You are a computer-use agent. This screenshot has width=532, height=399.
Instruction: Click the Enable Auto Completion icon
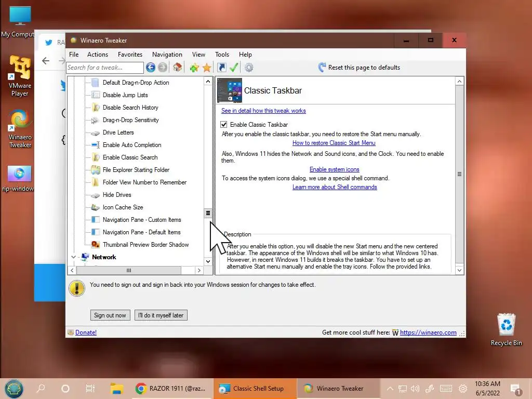click(96, 145)
